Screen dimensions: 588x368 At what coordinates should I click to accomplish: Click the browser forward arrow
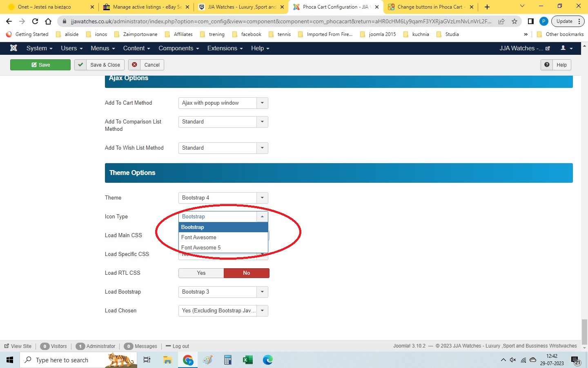click(22, 21)
